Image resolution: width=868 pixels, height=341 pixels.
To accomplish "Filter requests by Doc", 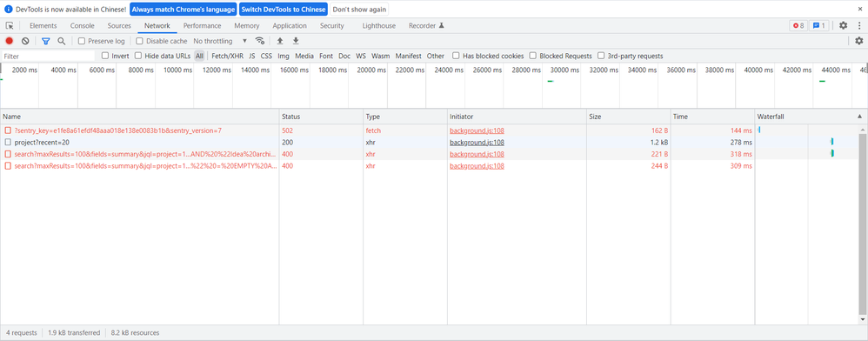I will point(344,56).
